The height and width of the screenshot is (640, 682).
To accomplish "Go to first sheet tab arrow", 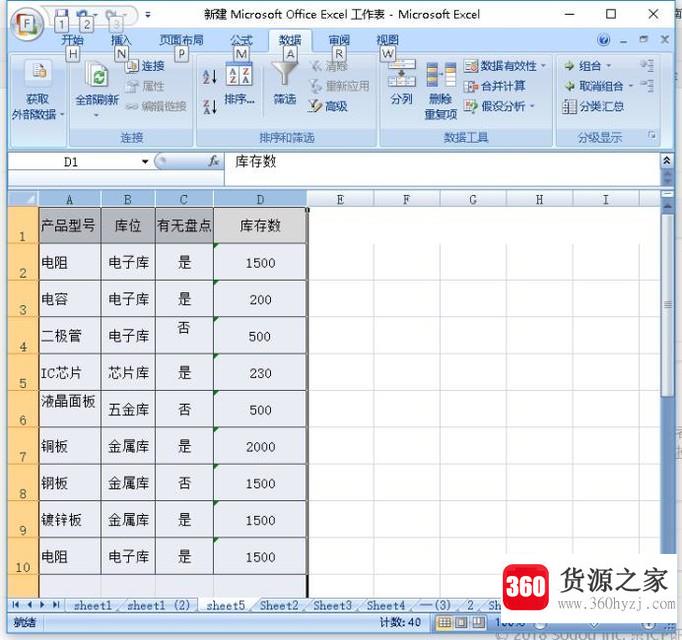I will (16, 605).
